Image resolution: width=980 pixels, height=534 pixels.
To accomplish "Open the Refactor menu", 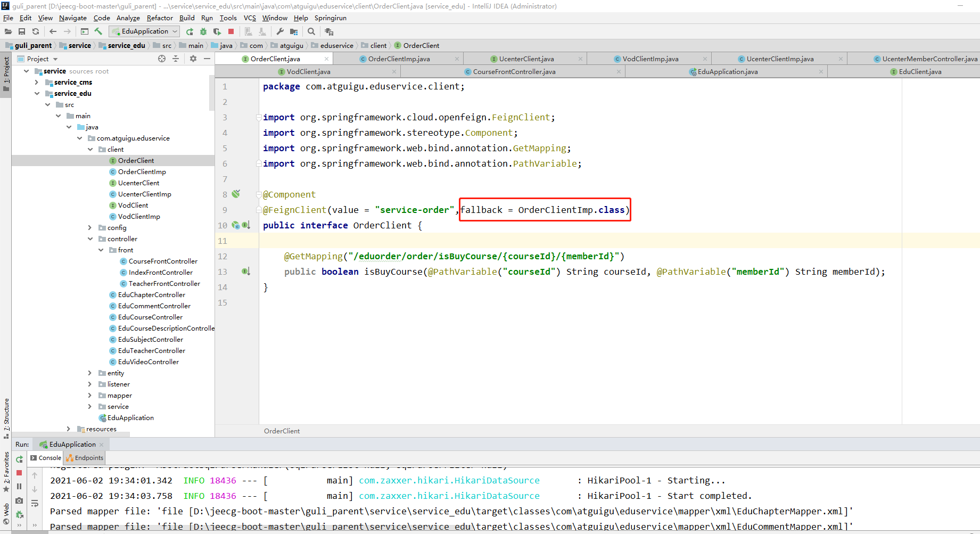I will [159, 18].
